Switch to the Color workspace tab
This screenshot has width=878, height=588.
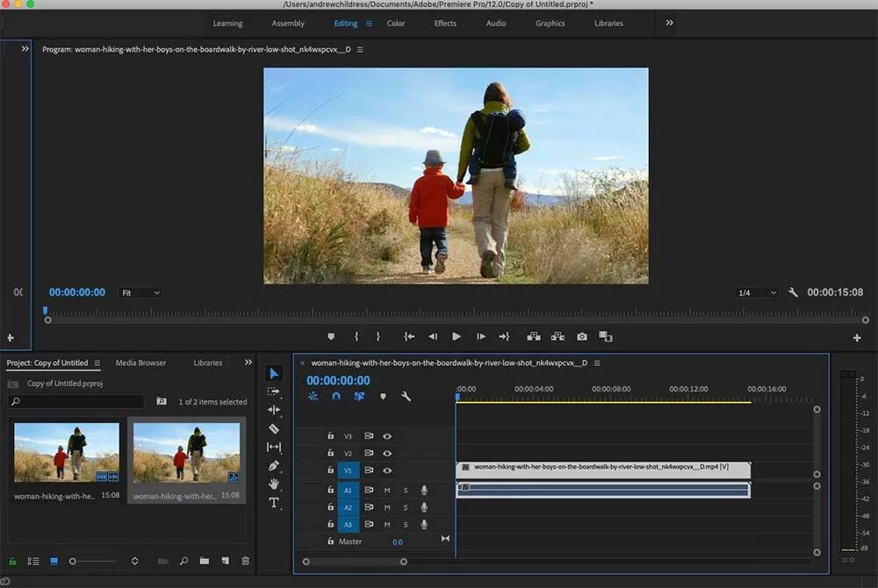click(x=396, y=24)
